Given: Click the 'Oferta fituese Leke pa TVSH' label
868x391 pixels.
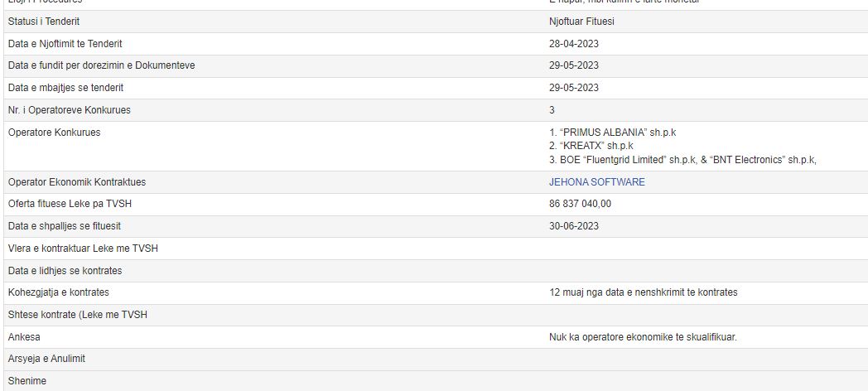Looking at the screenshot, I should click(72, 204).
